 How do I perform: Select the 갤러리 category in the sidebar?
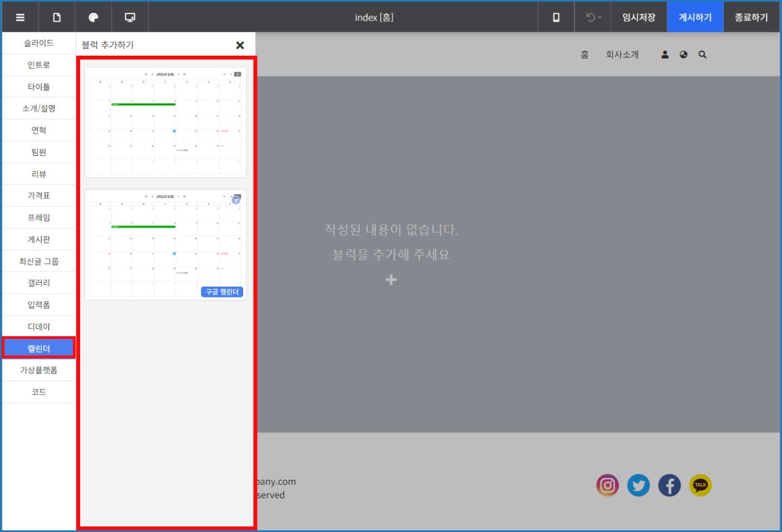point(39,283)
